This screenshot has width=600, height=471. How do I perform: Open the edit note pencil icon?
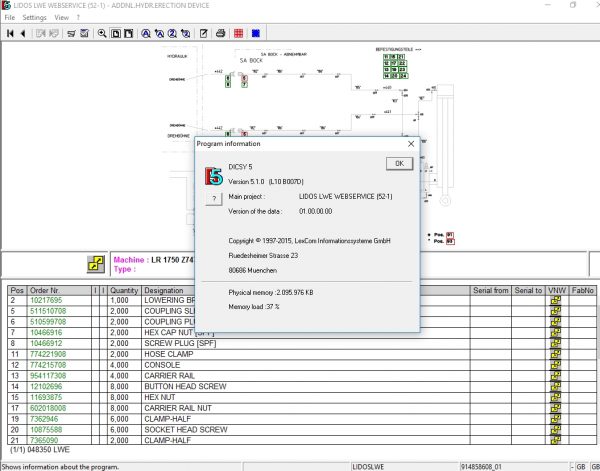204,33
